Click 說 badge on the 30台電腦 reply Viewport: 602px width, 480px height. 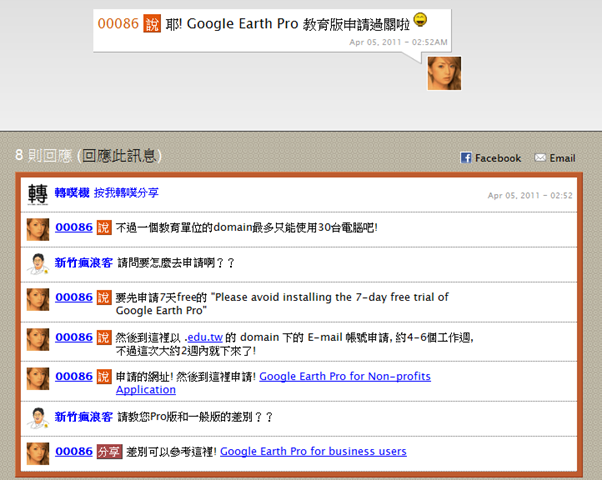104,227
